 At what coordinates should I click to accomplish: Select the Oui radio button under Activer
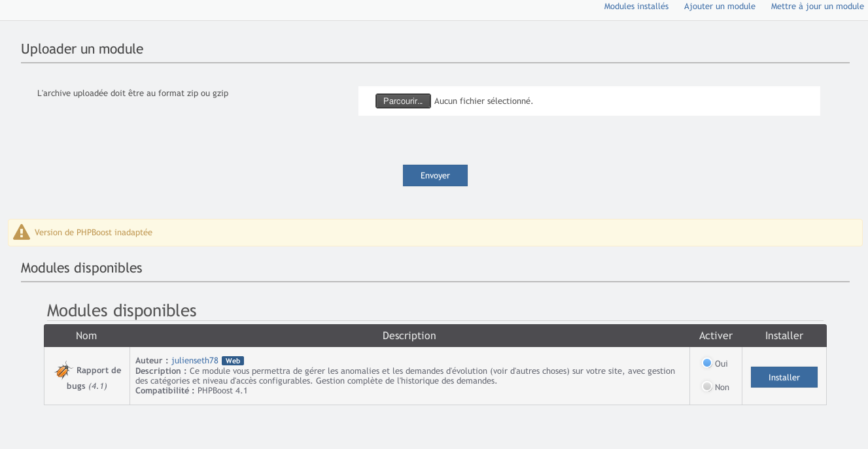(x=707, y=363)
